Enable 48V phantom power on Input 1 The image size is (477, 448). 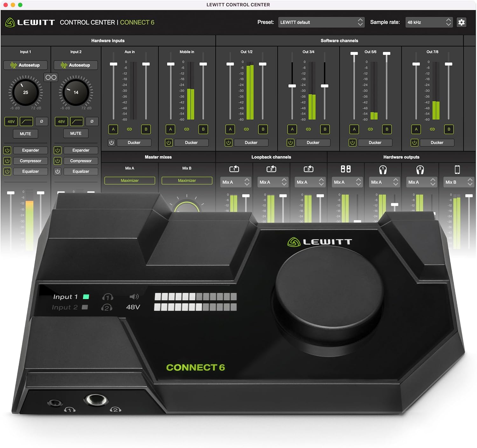(x=11, y=121)
